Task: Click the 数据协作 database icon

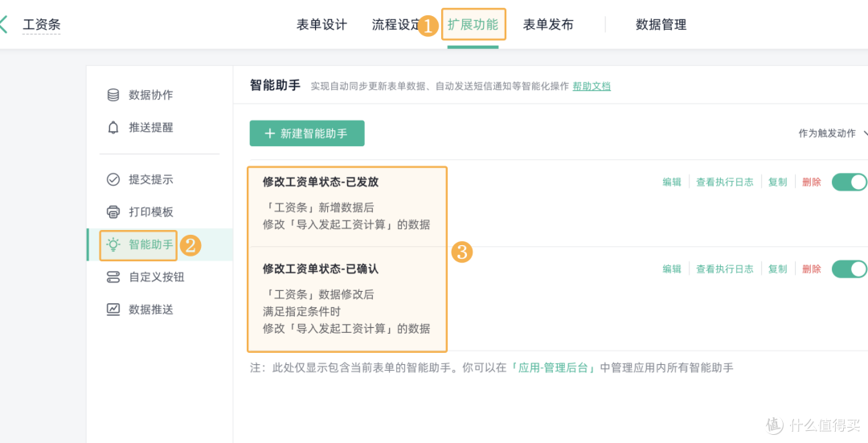Action: pos(113,95)
